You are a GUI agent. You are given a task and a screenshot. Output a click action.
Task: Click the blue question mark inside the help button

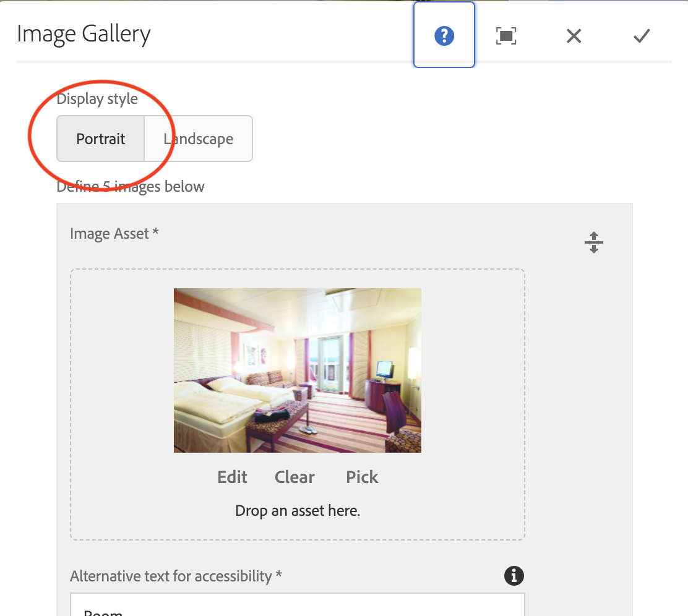point(444,35)
